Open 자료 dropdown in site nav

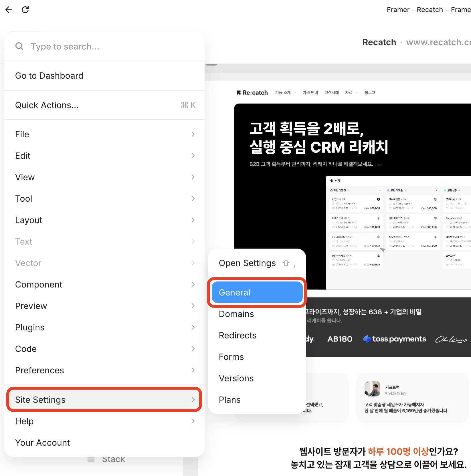(x=351, y=93)
